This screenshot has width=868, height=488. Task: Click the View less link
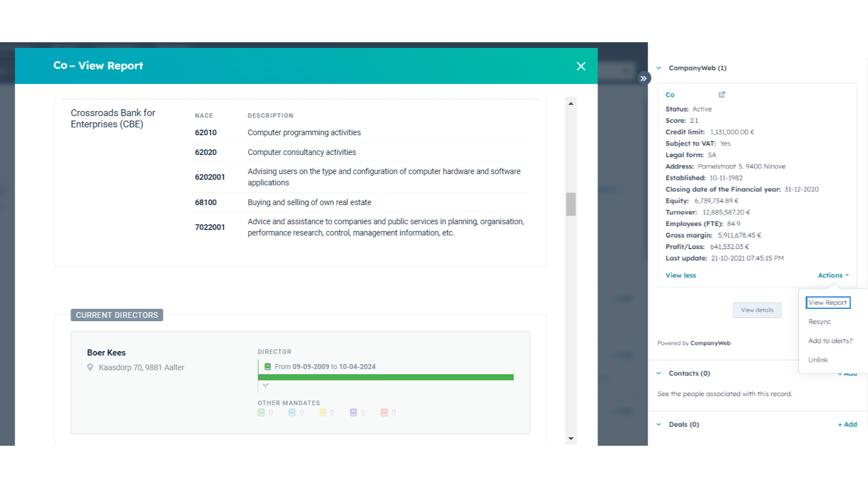pyautogui.click(x=680, y=275)
